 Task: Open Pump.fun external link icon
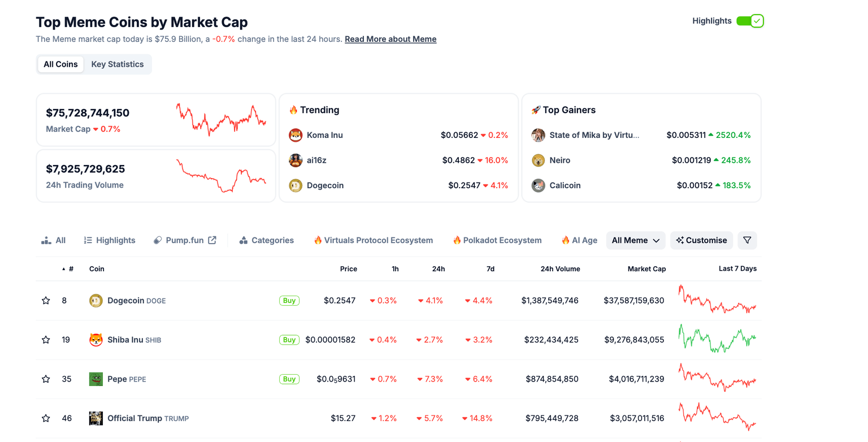[212, 240]
